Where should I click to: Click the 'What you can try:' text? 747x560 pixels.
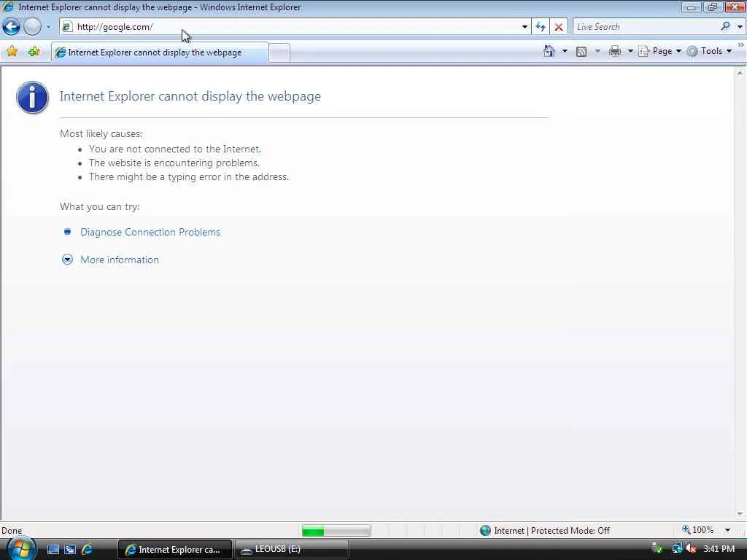[99, 206]
